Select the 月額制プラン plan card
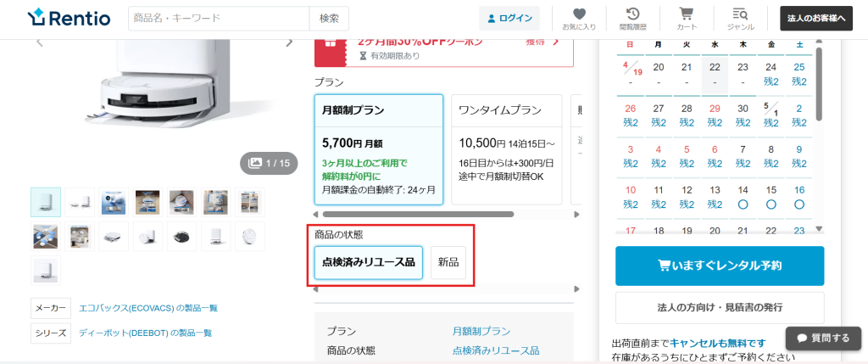The width and height of the screenshot is (868, 364). (379, 149)
